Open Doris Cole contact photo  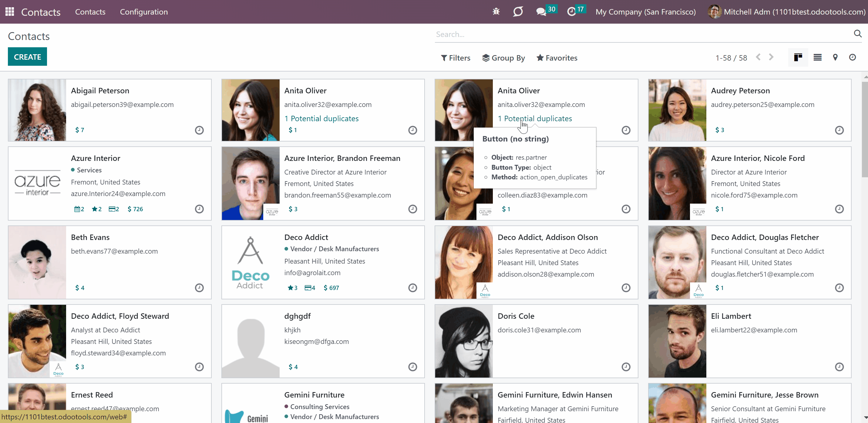pos(464,341)
